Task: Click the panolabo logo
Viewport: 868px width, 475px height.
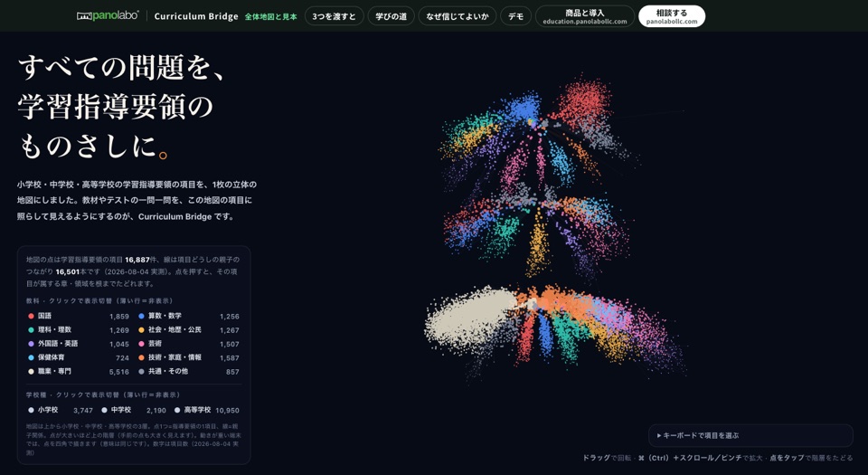Action: 108,16
